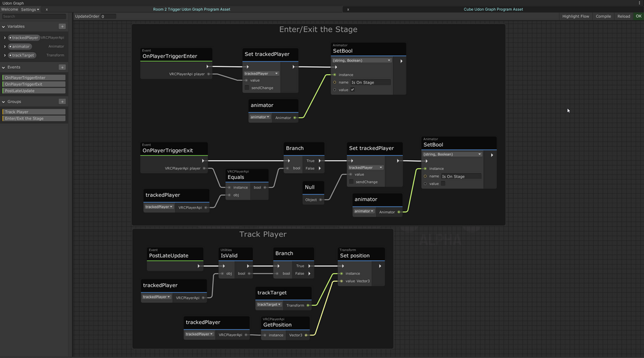Viewport: 644px width, 358px height.
Task: Close the Room 2 Trigger graph tab
Action: (46, 10)
